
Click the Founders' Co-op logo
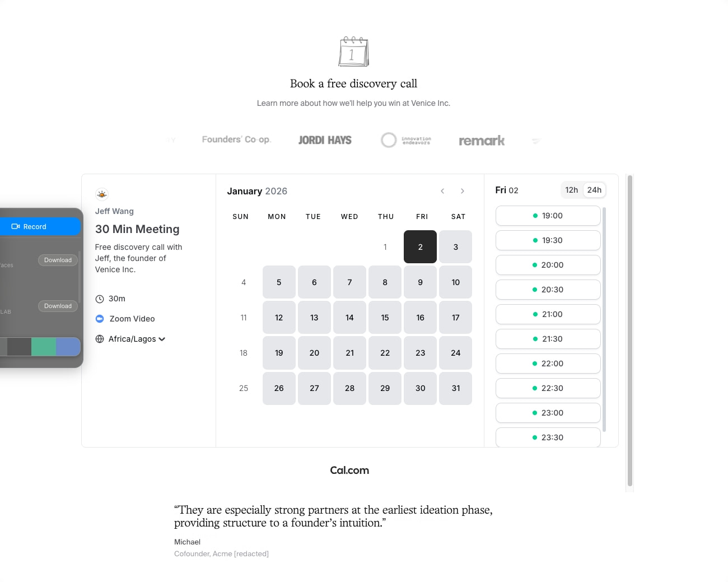tap(236, 139)
